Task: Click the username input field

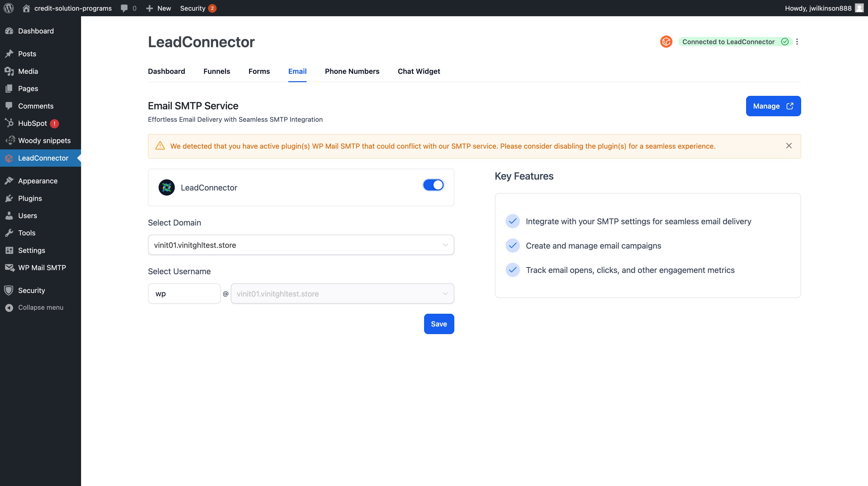Action: (x=184, y=294)
